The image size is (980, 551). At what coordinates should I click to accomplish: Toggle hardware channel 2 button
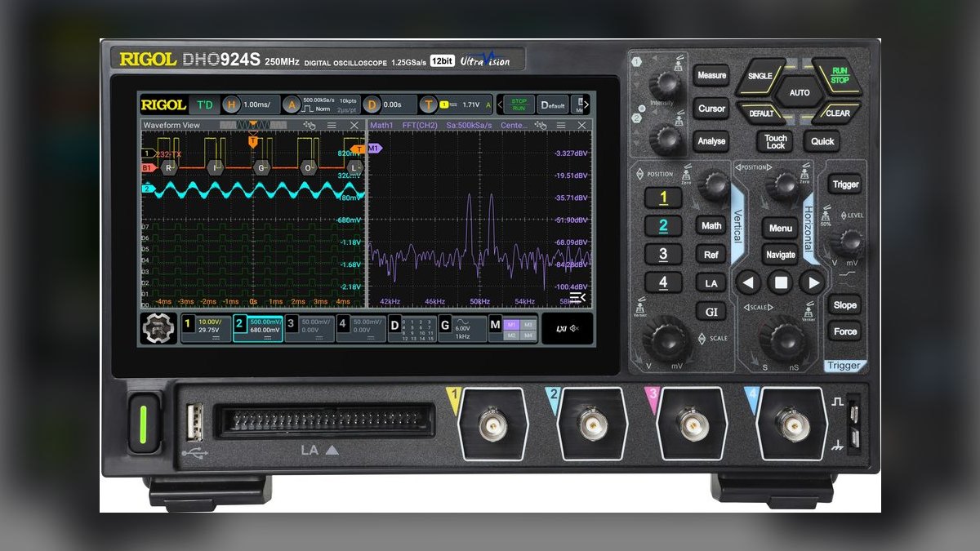(663, 225)
